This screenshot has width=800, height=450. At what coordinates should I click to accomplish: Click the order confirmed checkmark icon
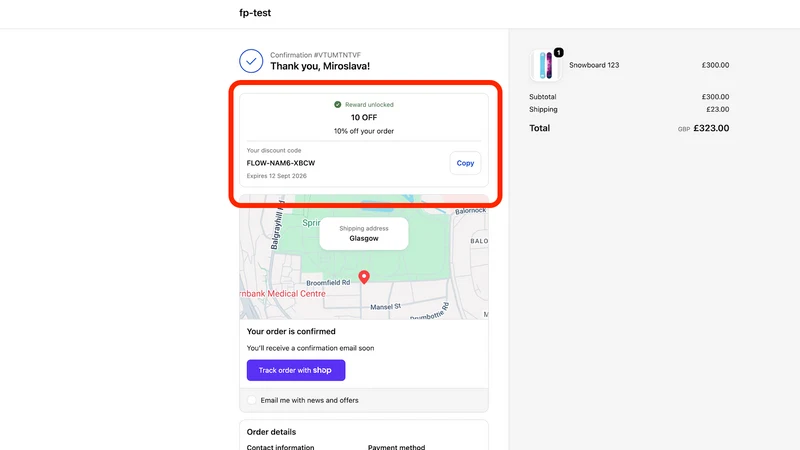[x=251, y=61]
